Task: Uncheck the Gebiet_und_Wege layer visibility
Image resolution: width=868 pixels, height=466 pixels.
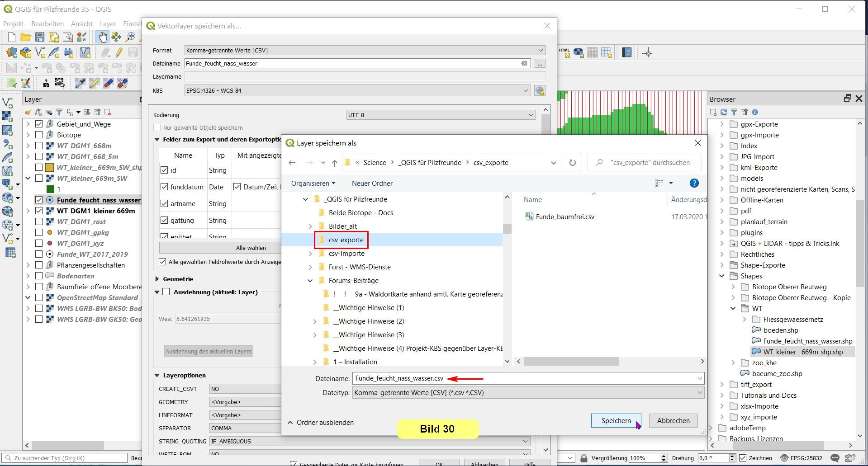Action: coord(39,124)
